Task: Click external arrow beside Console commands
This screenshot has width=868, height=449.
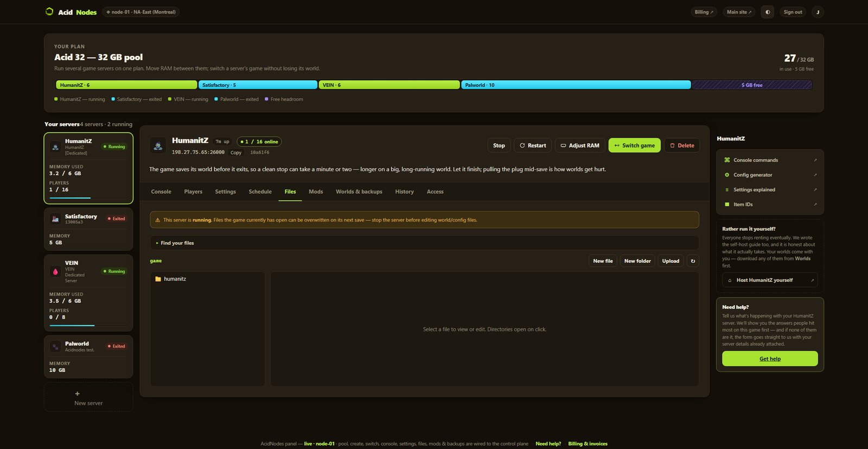Action: [815, 160]
